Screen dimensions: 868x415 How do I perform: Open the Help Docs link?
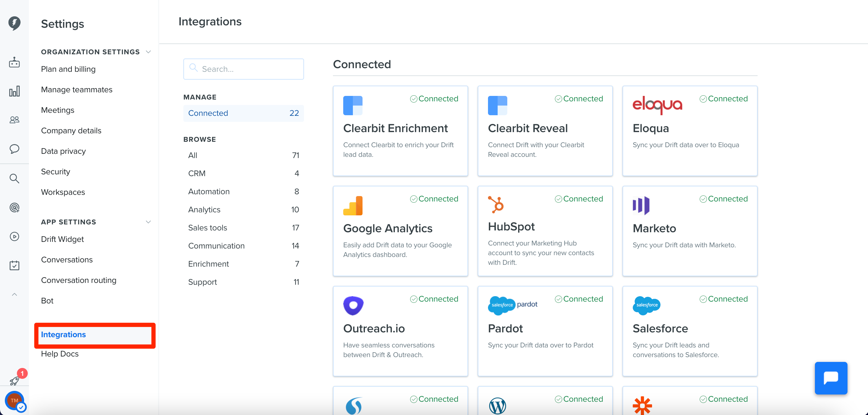pos(60,354)
